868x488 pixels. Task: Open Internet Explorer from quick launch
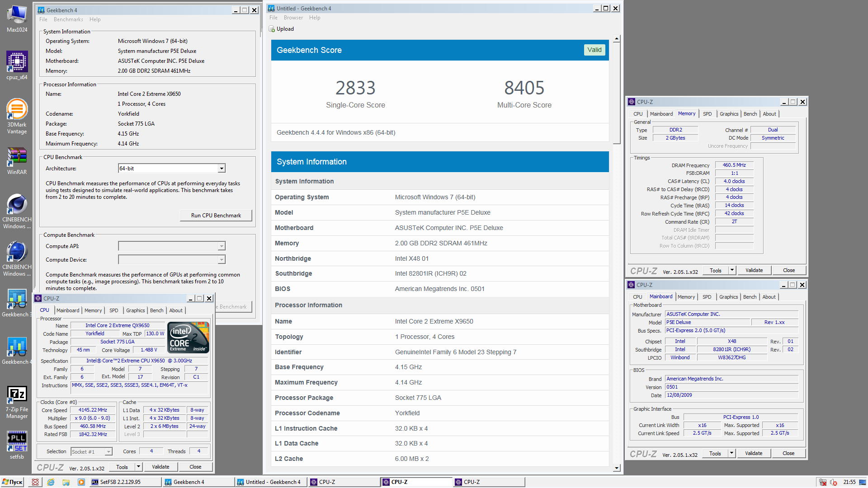(x=51, y=482)
